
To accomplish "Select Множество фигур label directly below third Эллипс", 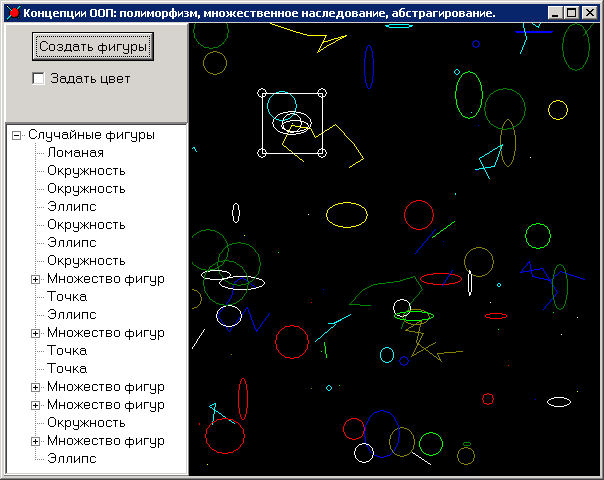I will (x=106, y=332).
